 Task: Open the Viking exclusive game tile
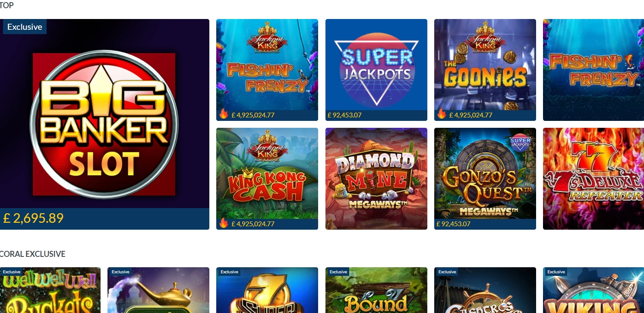pyautogui.click(x=593, y=290)
